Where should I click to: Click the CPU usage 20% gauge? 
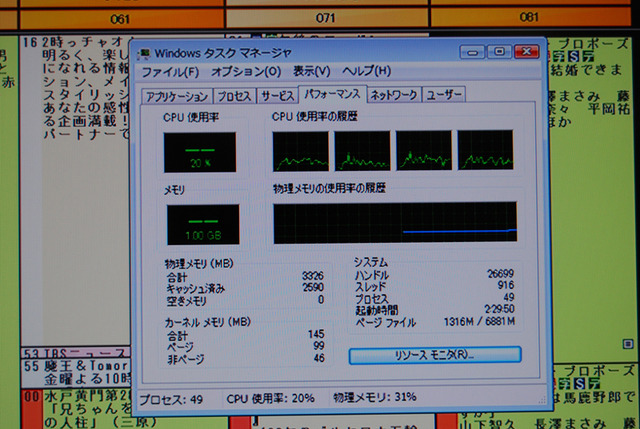[200, 152]
